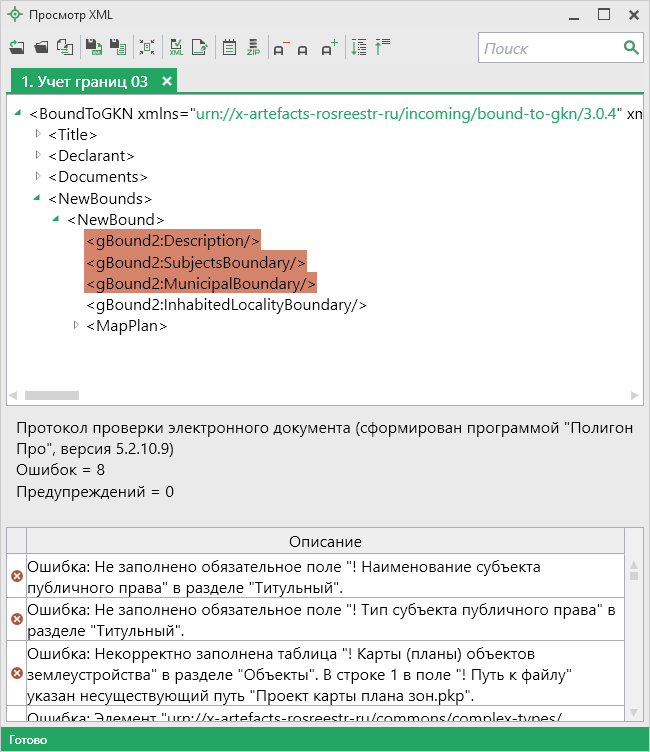This screenshot has width=650, height=752.
Task: Collapse the NewBounds node
Action: pyautogui.click(x=38, y=198)
